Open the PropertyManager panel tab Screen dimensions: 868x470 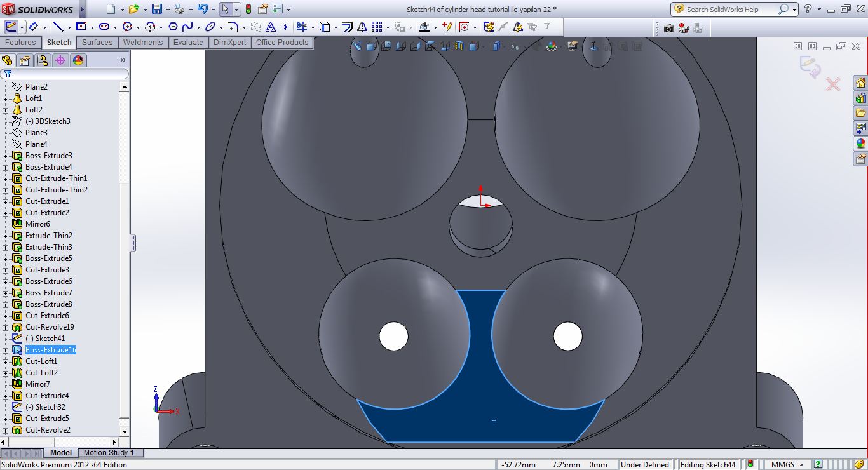(25, 60)
